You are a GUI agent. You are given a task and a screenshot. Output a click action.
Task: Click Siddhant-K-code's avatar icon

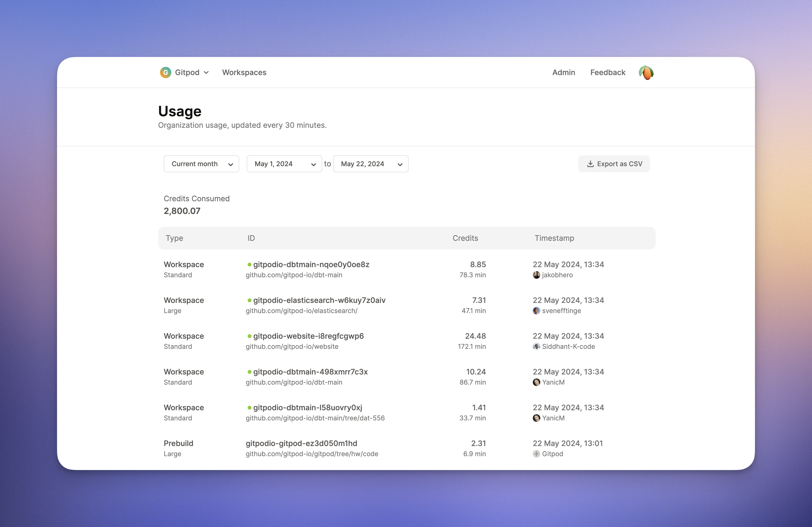pos(536,347)
